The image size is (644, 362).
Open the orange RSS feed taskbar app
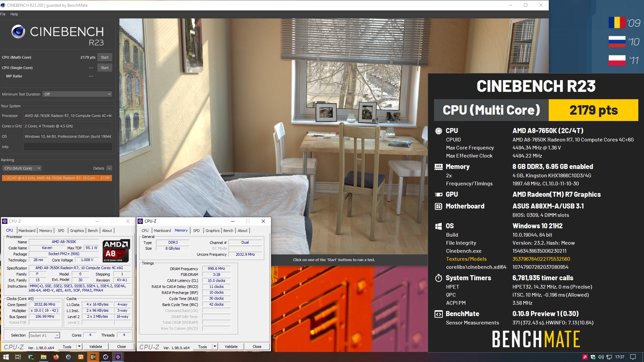[81, 357]
